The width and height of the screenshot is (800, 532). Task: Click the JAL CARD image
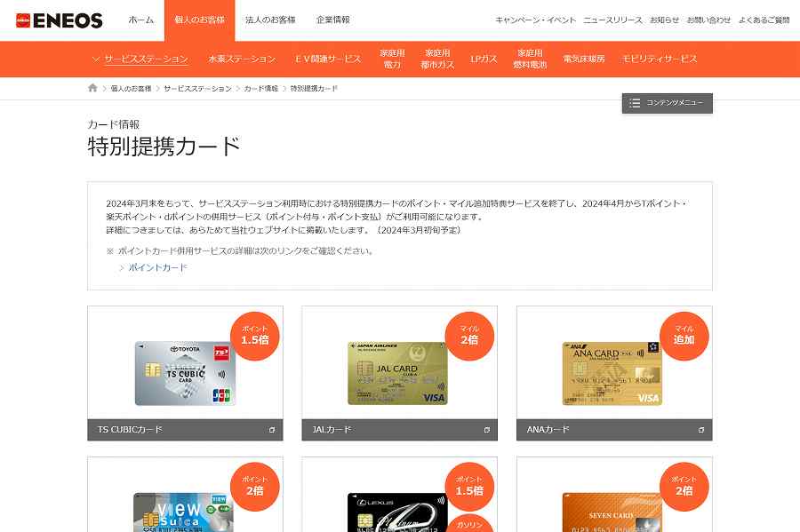tap(397, 374)
